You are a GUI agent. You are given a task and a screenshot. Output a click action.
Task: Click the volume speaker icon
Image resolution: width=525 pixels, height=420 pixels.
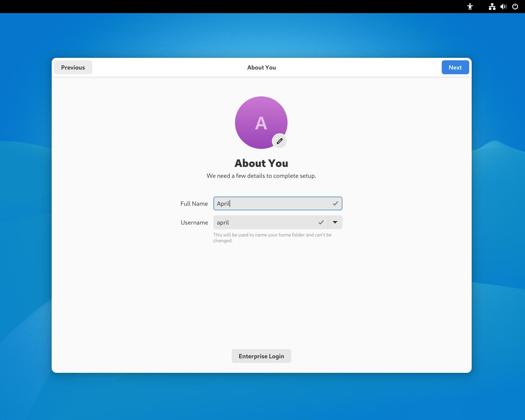coord(503,7)
